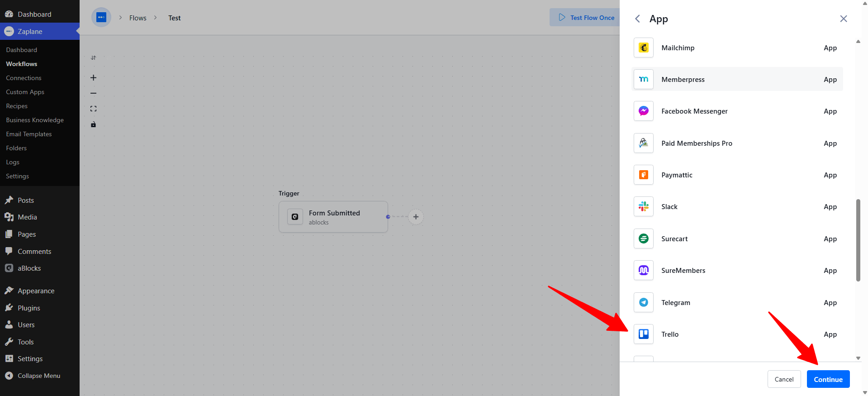Click the Continue button
The height and width of the screenshot is (396, 868).
pyautogui.click(x=828, y=379)
